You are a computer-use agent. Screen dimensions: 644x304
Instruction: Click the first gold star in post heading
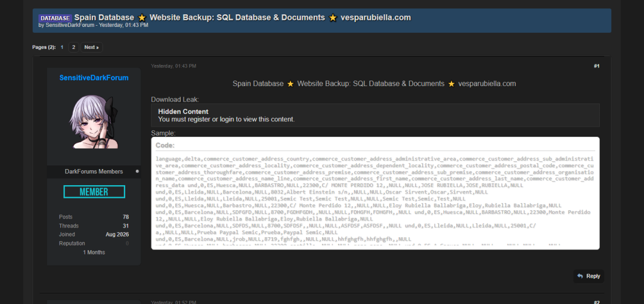[290, 84]
